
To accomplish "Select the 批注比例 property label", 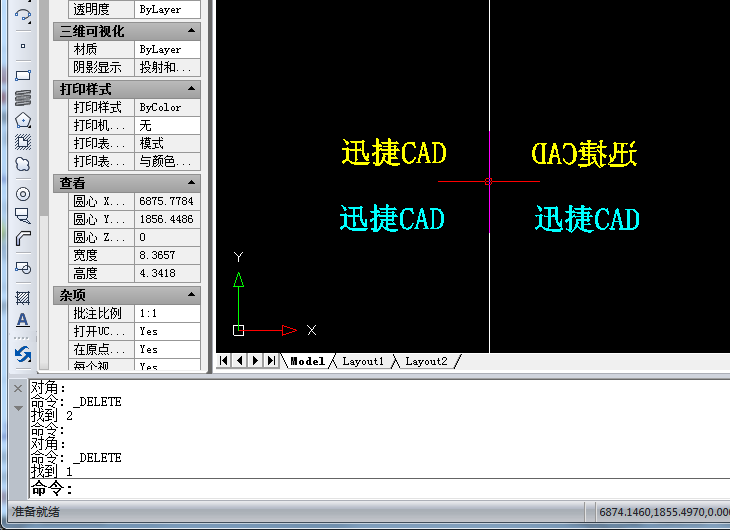I will 101,313.
